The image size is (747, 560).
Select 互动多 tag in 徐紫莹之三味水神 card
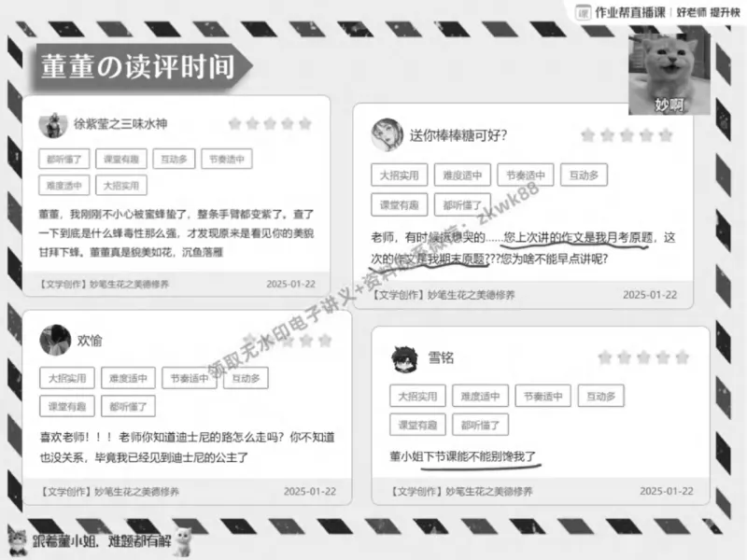tap(174, 159)
